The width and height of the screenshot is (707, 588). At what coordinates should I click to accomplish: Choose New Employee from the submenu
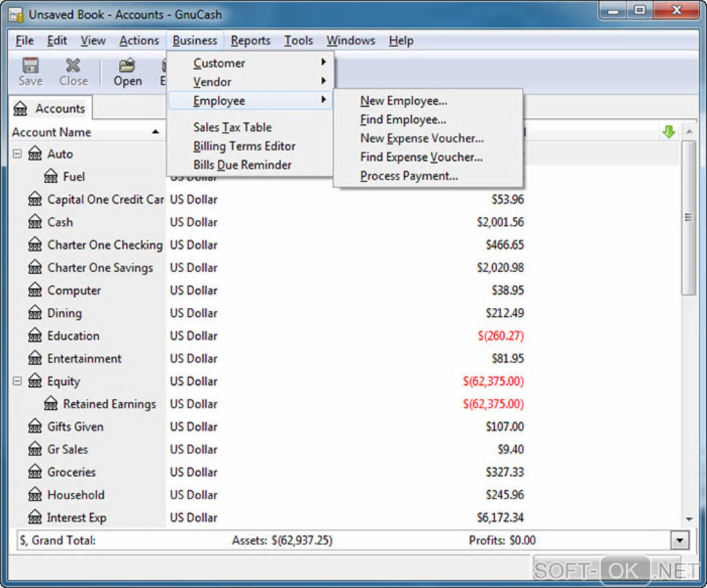tap(403, 101)
